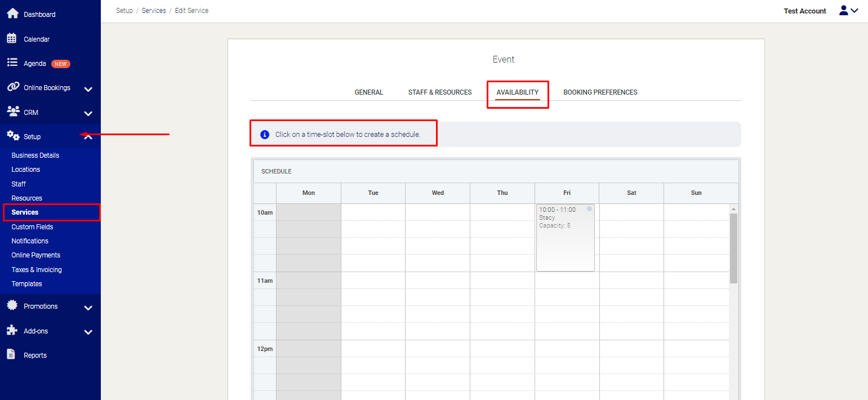Image resolution: width=868 pixels, height=400 pixels.
Task: Open the Templates setup page
Action: [27, 284]
